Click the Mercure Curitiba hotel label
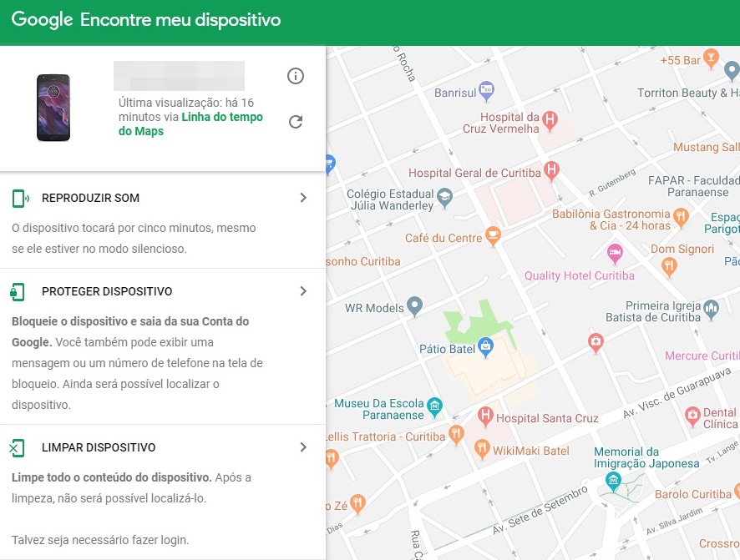Viewport: 740px width, 560px height. (x=702, y=356)
